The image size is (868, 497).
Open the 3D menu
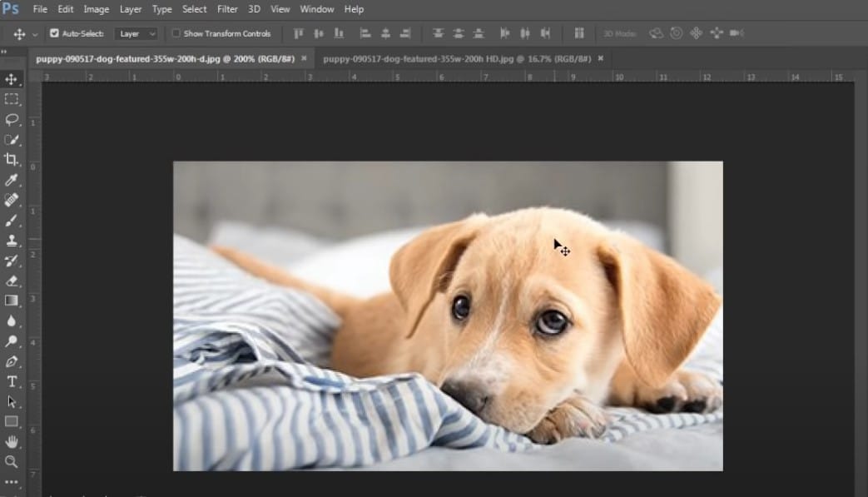[x=254, y=9]
